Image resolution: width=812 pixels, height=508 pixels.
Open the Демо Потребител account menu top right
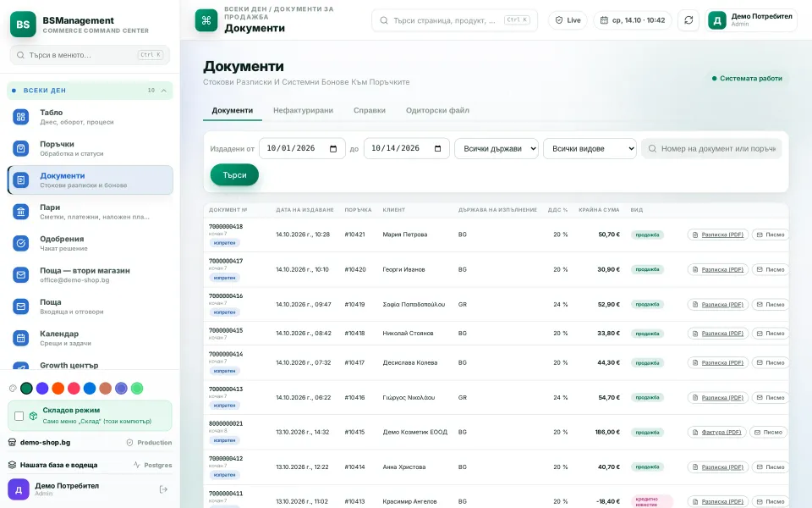coord(750,20)
